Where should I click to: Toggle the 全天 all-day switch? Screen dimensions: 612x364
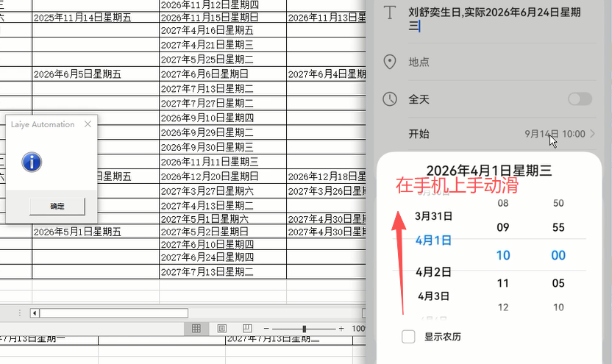[x=580, y=99]
